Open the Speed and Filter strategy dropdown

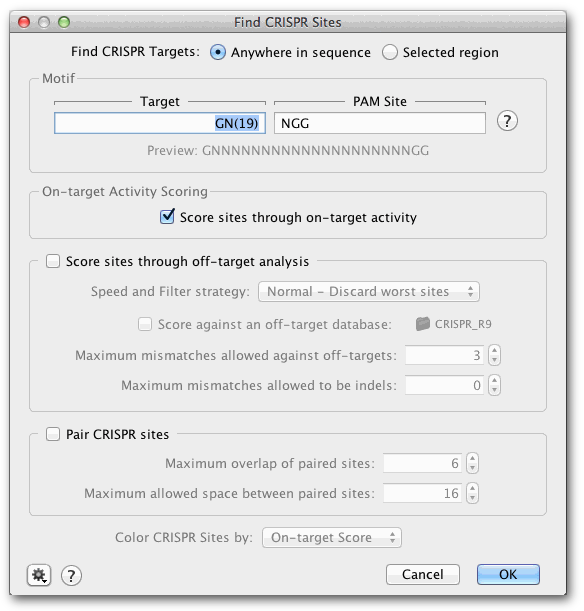[369, 291]
